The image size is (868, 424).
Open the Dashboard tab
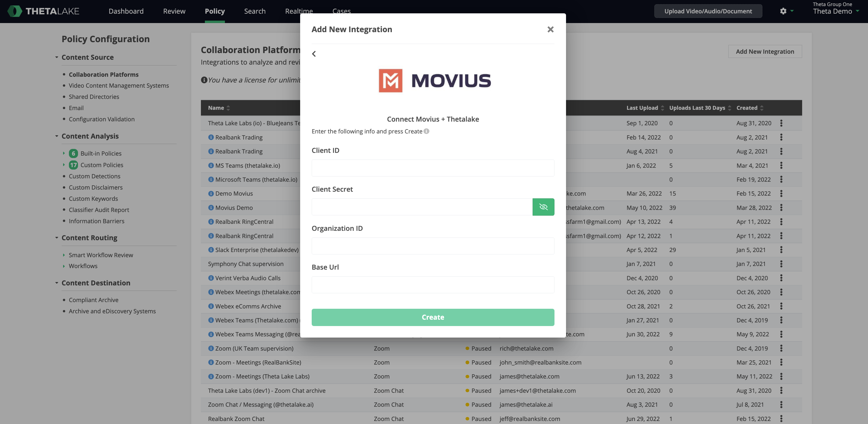126,11
